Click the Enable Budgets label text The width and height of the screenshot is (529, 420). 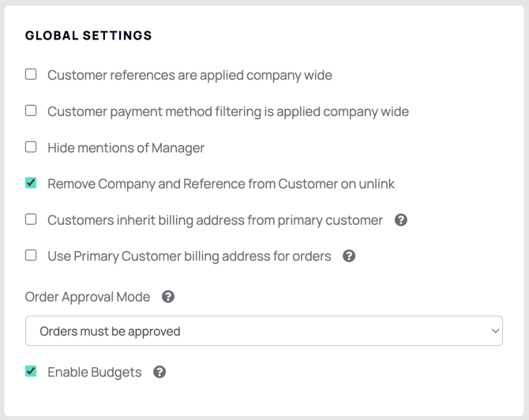(95, 372)
